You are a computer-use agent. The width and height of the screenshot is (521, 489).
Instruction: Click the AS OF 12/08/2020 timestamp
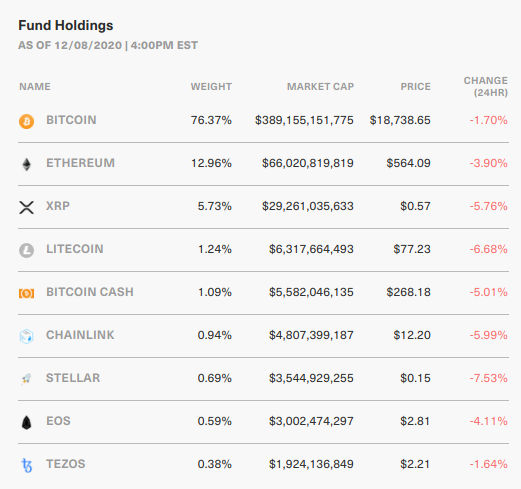point(108,45)
